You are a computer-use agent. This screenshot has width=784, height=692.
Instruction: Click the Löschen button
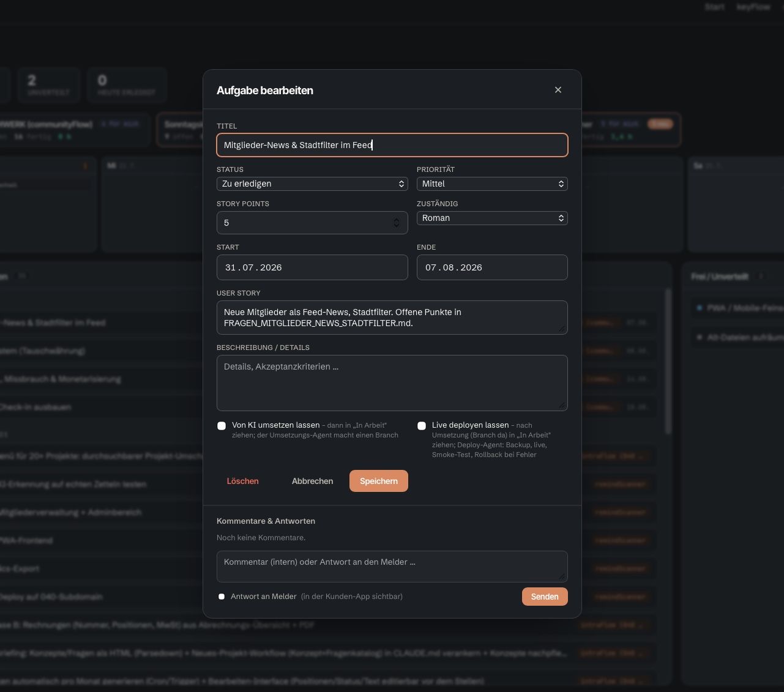pos(242,481)
